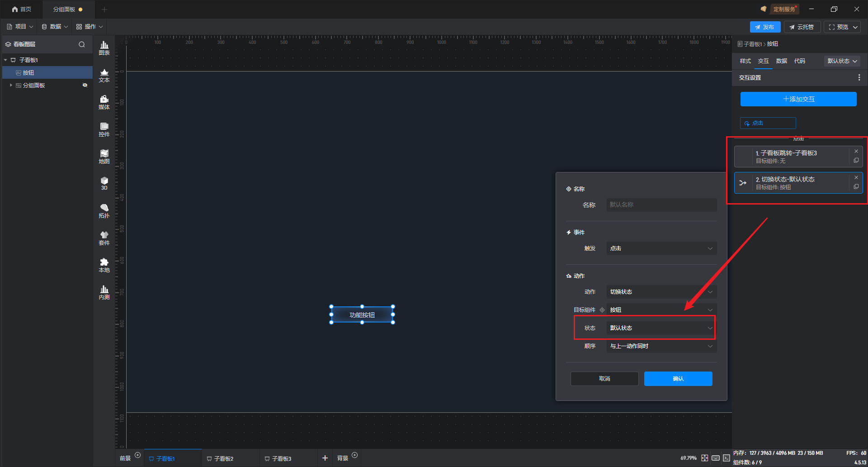Click the 名称 name input field
This screenshot has height=467, width=868.
661,205
